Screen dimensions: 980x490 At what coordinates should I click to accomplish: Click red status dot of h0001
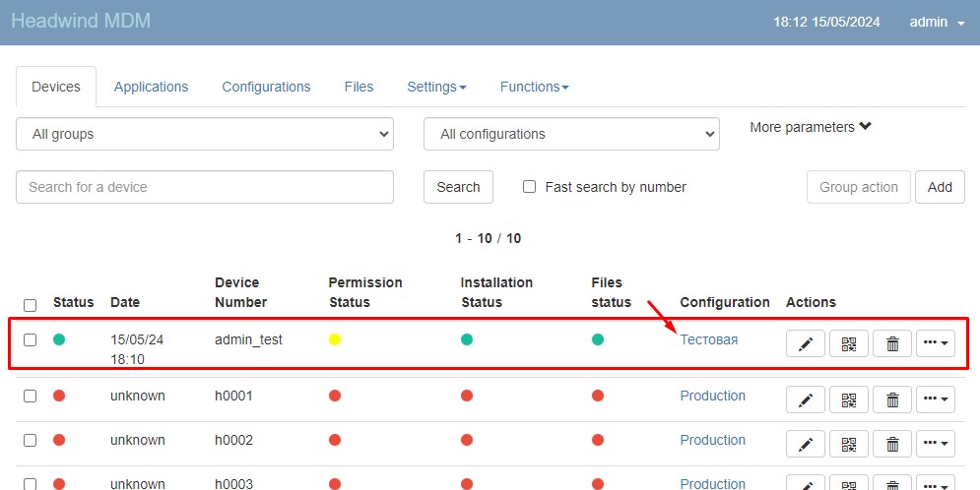(x=59, y=396)
